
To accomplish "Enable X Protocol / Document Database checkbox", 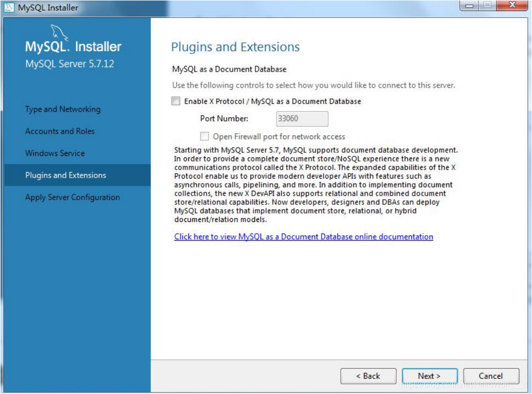I will [176, 101].
